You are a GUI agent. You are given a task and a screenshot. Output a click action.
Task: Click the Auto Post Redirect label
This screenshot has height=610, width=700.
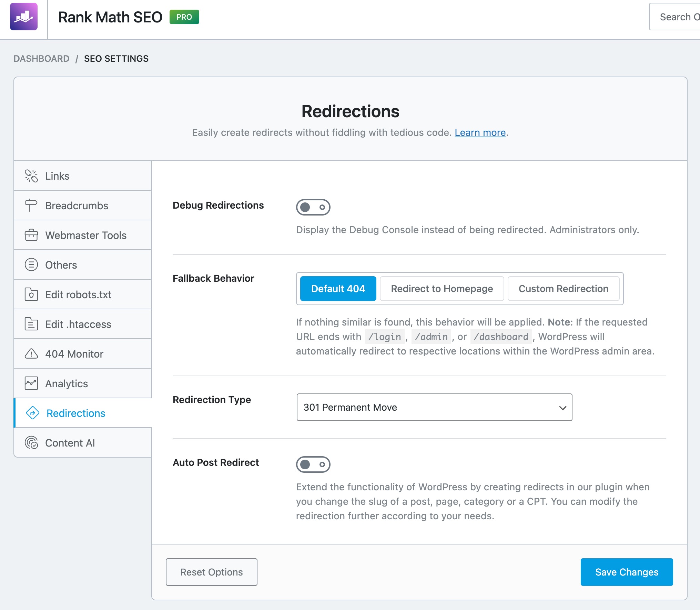point(216,462)
